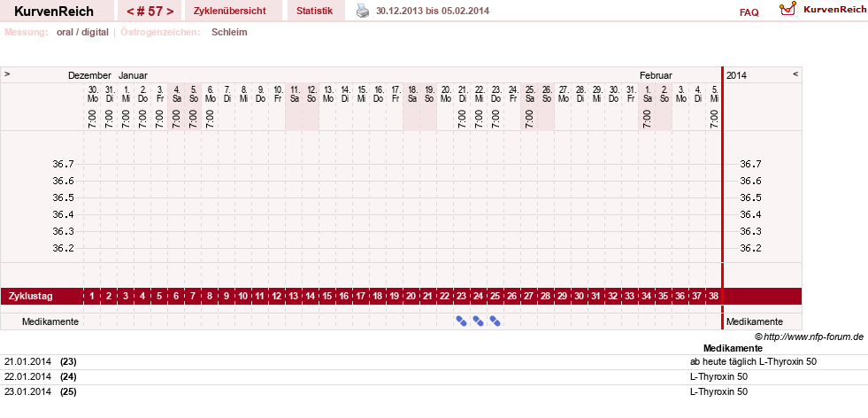The image size is (868, 418).
Task: Click the 23.01.2014 note row date
Action: 27,391
